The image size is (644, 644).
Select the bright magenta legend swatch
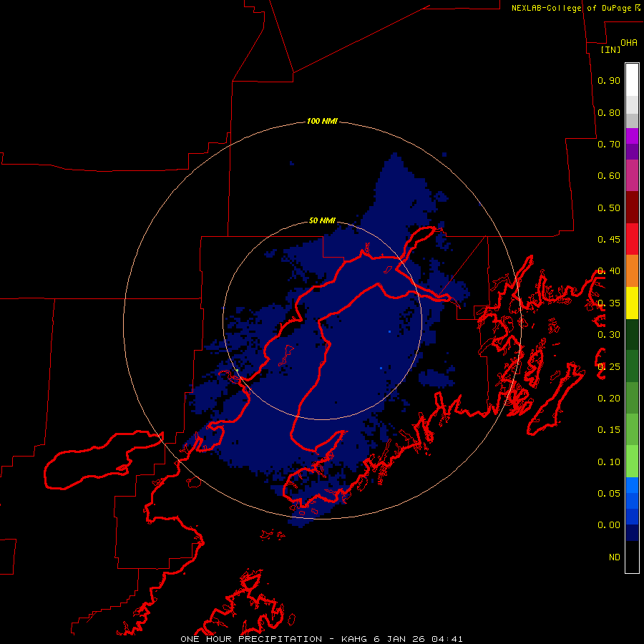(x=632, y=136)
